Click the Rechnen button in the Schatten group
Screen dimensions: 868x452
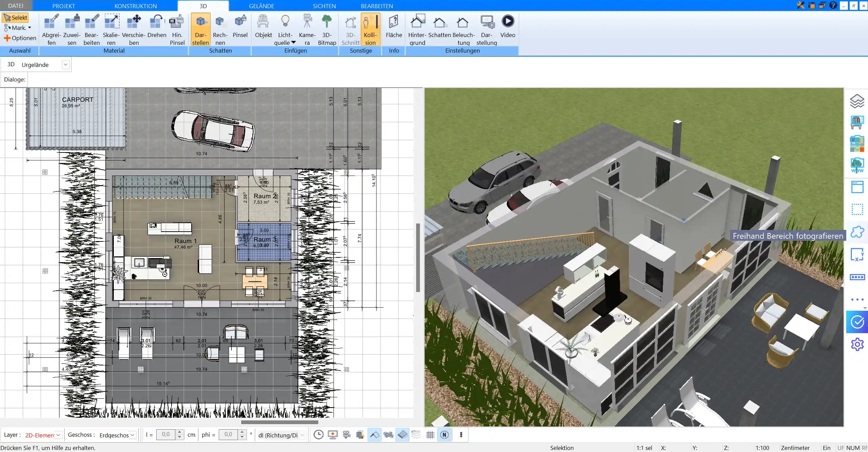pos(220,29)
